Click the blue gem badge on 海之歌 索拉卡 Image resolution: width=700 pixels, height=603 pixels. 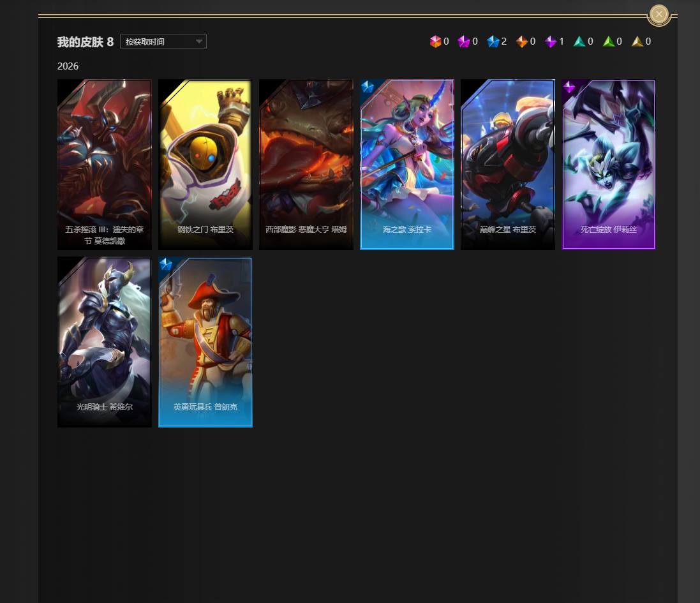click(x=368, y=87)
